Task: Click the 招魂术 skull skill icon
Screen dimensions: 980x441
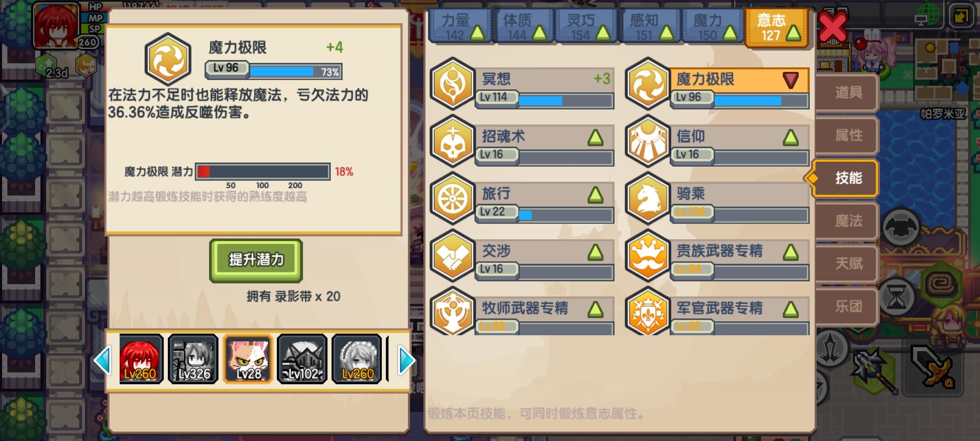Action: point(452,141)
